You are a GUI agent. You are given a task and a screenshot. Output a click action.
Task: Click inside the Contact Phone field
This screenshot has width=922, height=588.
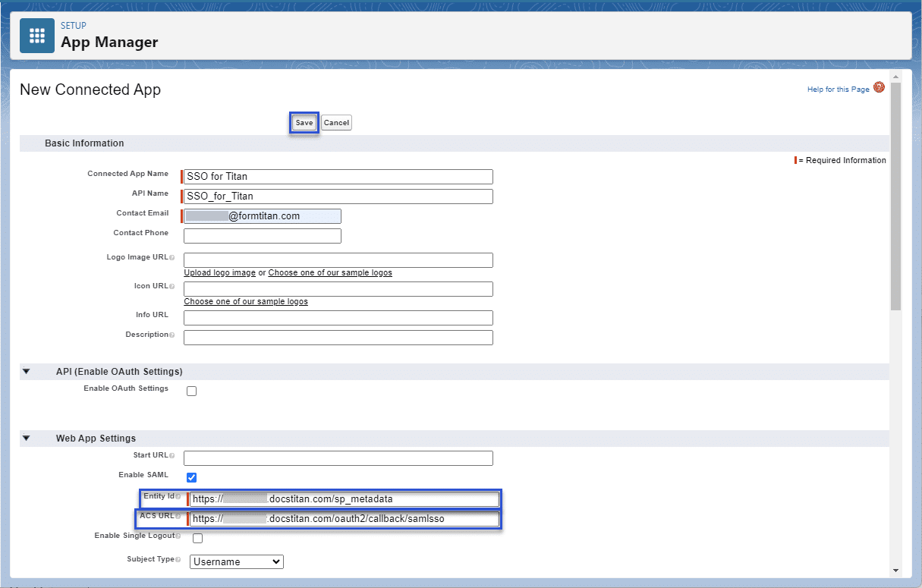pos(262,235)
